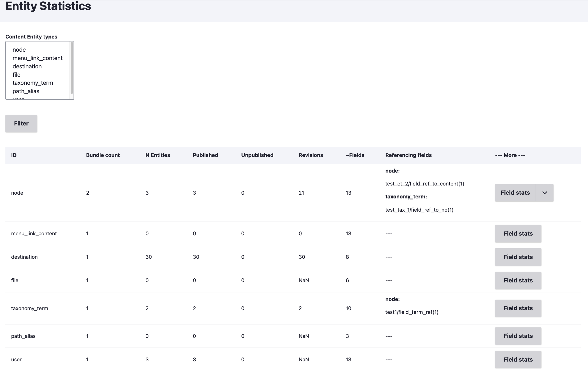Click user ID cell in table
The height and width of the screenshot is (371, 588).
coord(16,359)
